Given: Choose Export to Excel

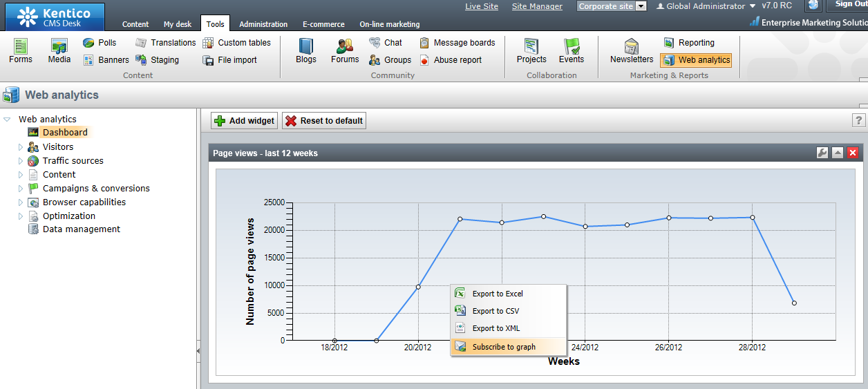Looking at the screenshot, I should pyautogui.click(x=498, y=294).
